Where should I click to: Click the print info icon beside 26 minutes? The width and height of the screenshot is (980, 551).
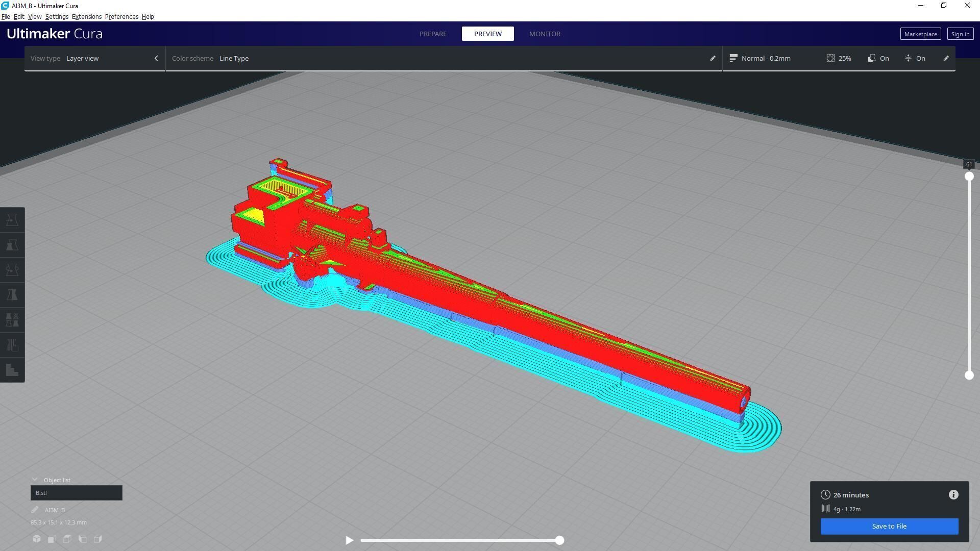pos(953,495)
